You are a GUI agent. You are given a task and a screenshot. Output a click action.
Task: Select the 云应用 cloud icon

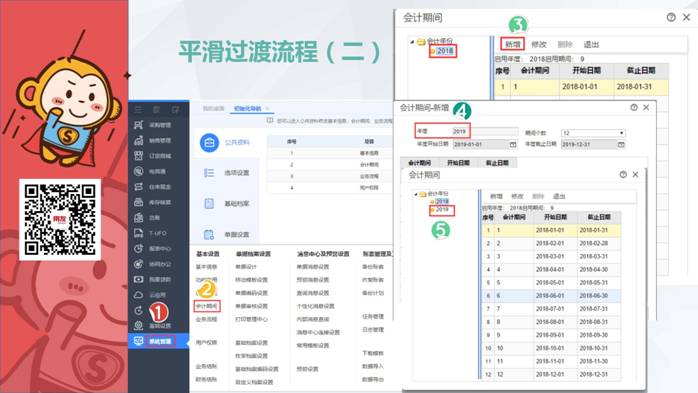coord(139,295)
